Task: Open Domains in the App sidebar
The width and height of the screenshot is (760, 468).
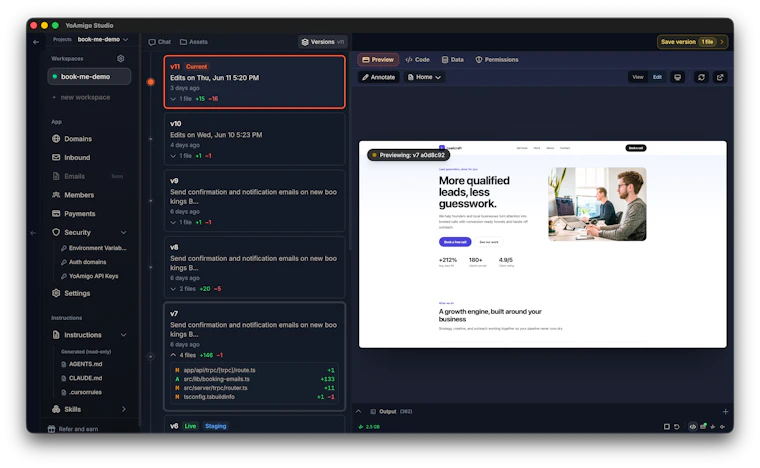Action: 72,139
